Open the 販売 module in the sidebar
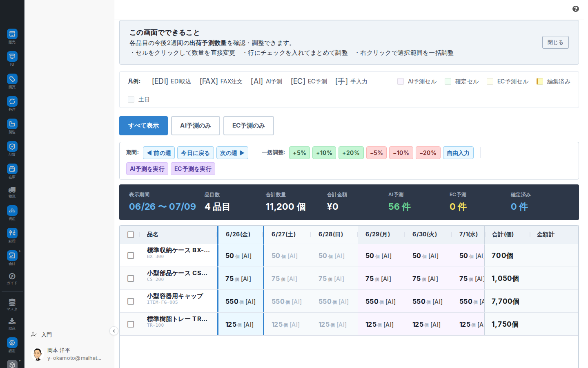This screenshot has width=588, height=368. (x=12, y=34)
